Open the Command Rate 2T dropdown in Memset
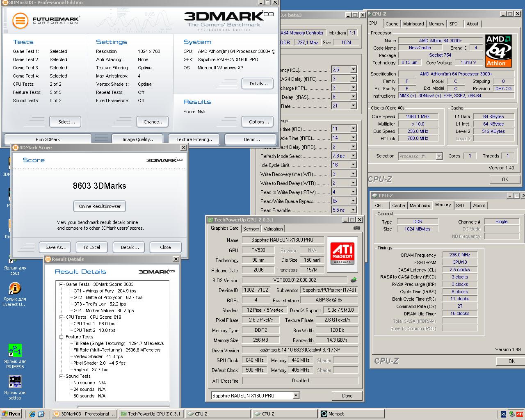The height and width of the screenshot is (420, 525). [353, 105]
